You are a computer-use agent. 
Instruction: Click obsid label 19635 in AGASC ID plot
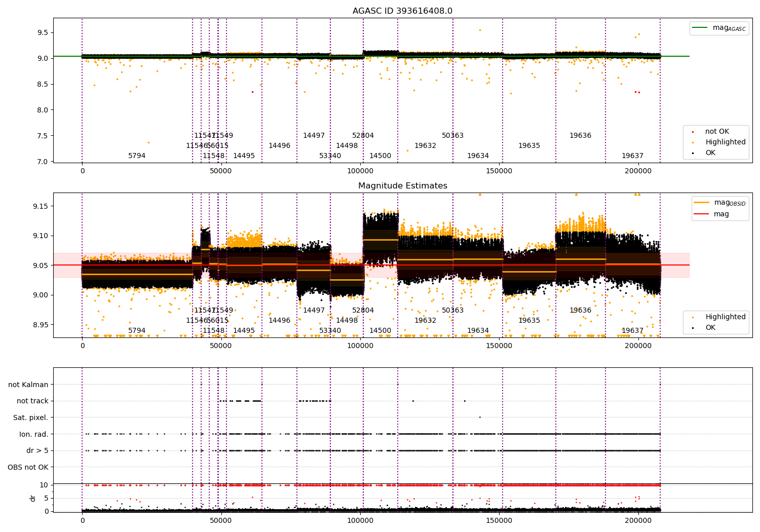click(x=529, y=146)
